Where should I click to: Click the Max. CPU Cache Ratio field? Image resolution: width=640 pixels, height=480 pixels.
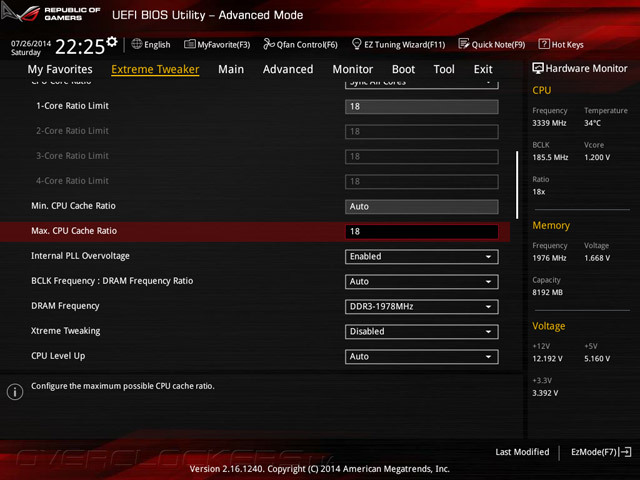tap(422, 231)
